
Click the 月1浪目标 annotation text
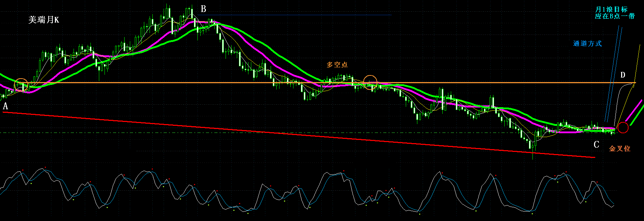coord(611,10)
